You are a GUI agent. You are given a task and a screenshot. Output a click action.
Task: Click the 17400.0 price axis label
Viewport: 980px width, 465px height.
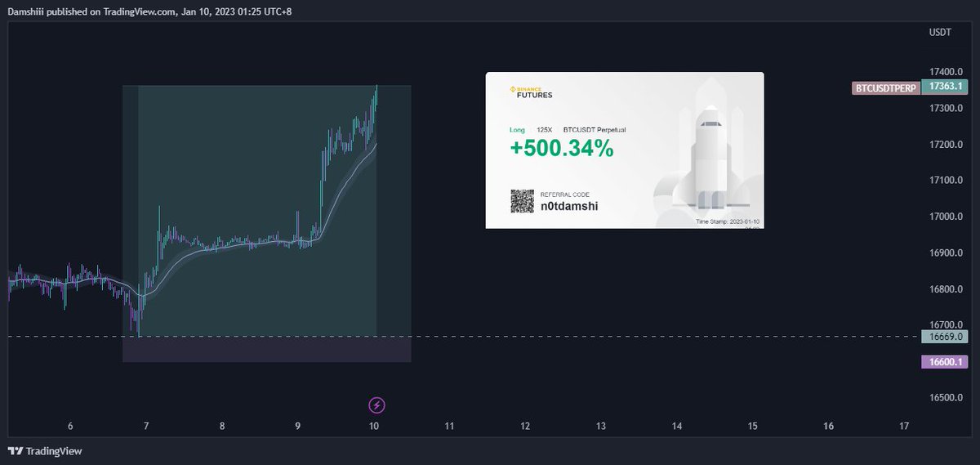coord(945,73)
